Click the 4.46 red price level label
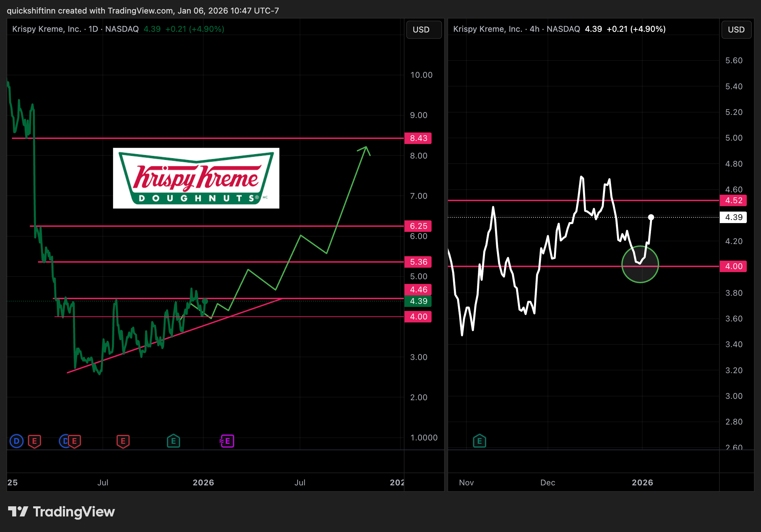The image size is (761, 532). click(x=418, y=290)
